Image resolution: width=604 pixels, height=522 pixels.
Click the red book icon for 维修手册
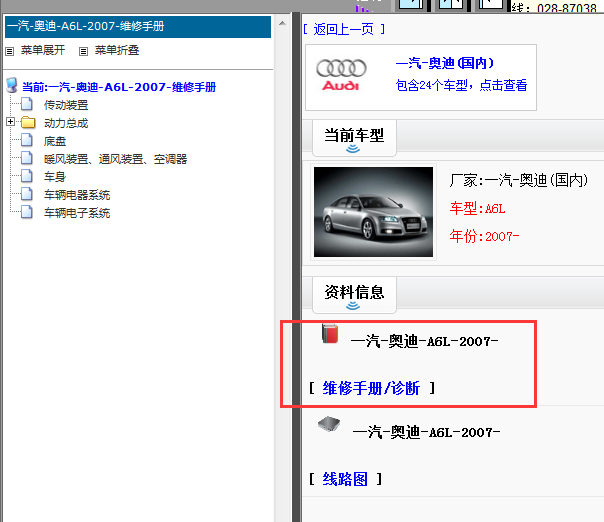pos(330,334)
